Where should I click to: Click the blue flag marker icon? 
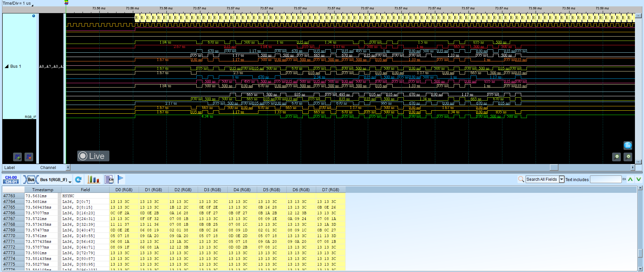coord(120,179)
